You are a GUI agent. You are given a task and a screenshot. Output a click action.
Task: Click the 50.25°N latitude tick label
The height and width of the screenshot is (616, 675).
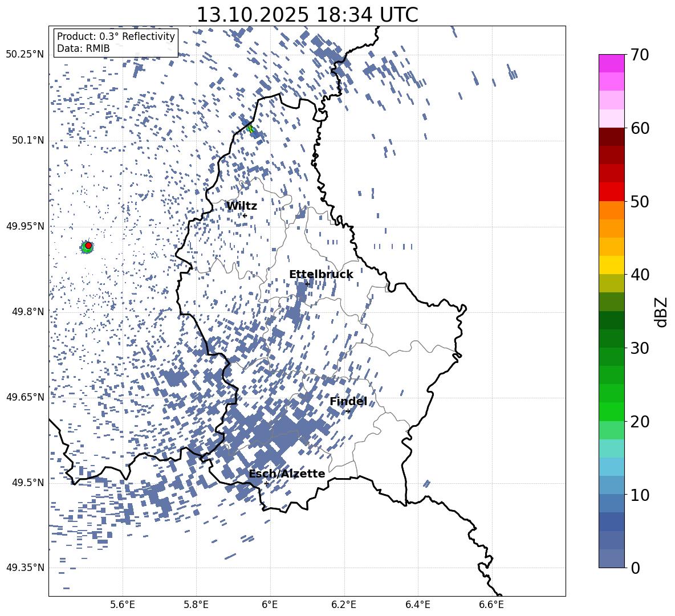(25, 55)
